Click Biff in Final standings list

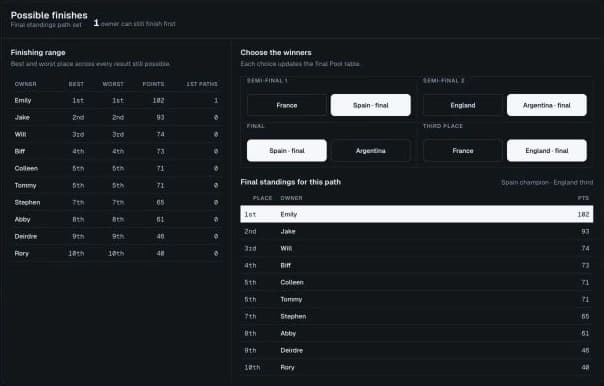pyautogui.click(x=417, y=265)
